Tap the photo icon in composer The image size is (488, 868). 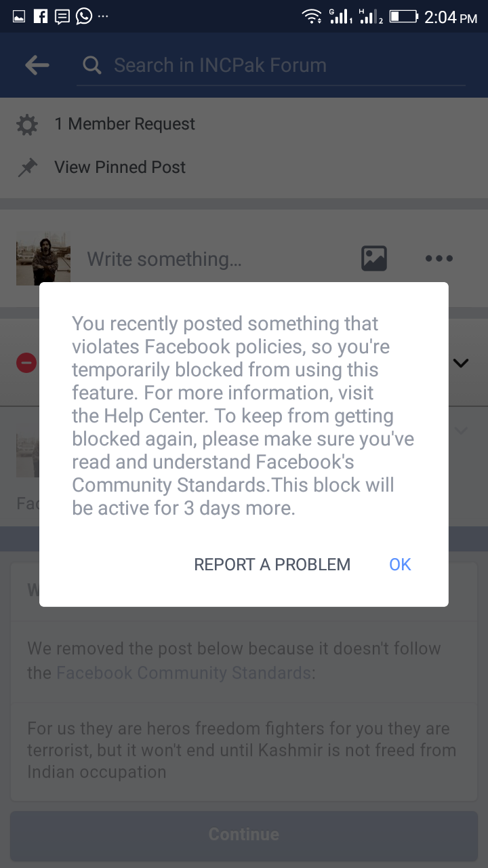(373, 258)
